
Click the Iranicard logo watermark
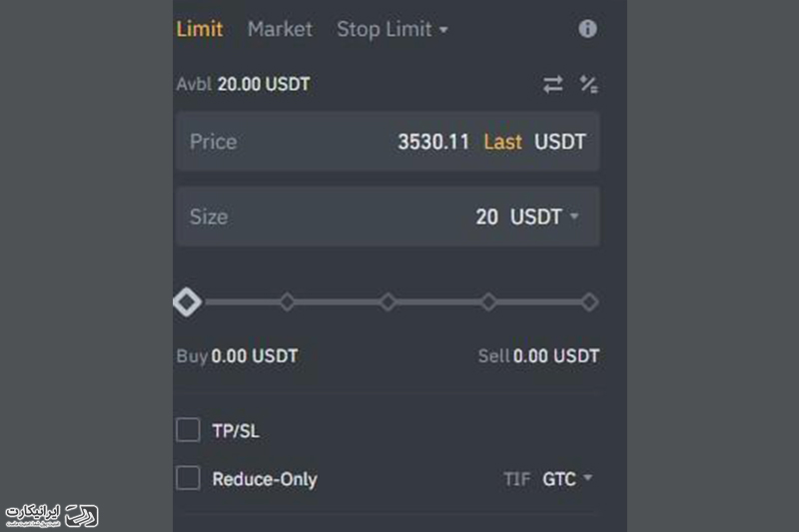pyautogui.click(x=52, y=515)
